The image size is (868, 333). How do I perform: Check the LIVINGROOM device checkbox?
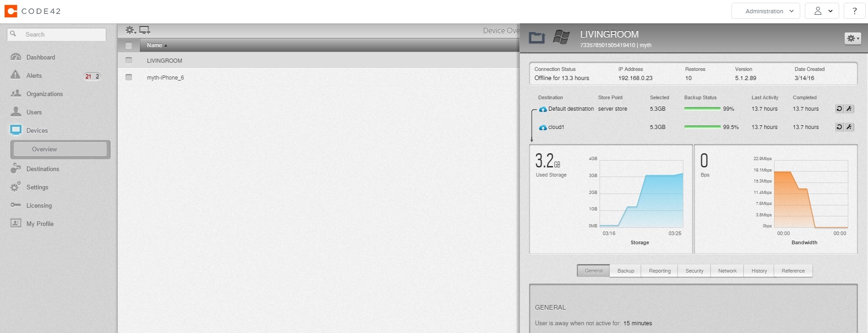click(x=129, y=60)
